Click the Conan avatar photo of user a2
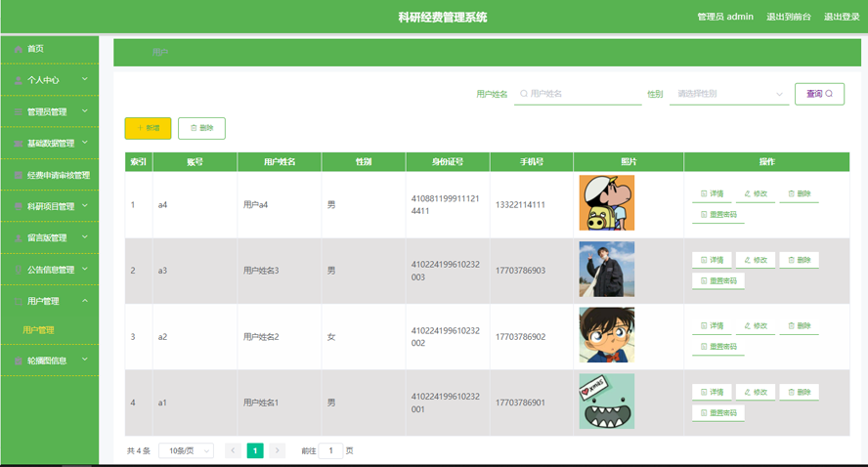The image size is (868, 467). [606, 334]
